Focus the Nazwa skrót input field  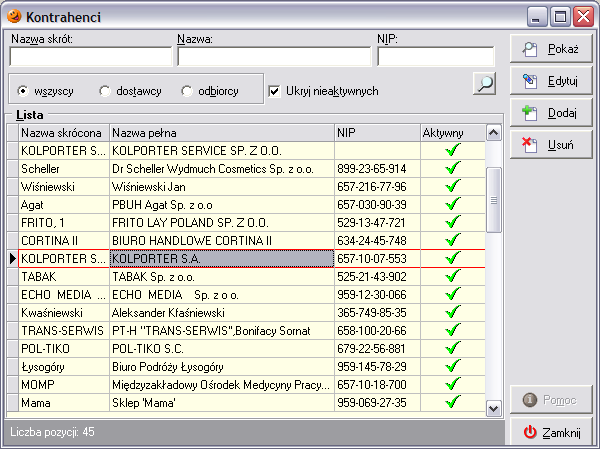[91, 57]
